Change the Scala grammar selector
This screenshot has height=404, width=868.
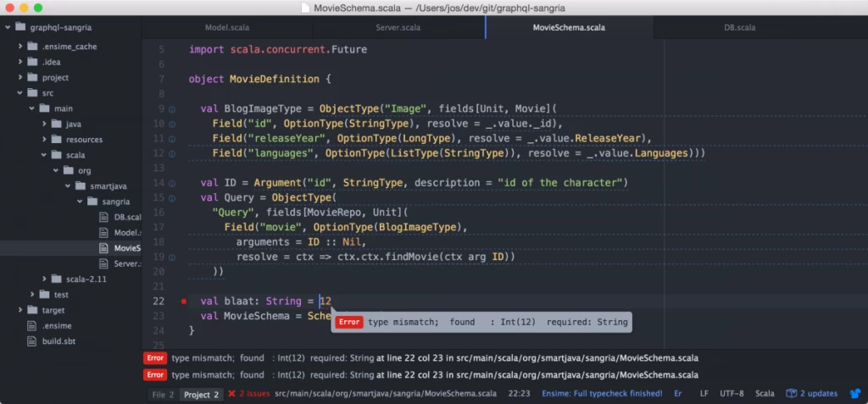coord(765,394)
